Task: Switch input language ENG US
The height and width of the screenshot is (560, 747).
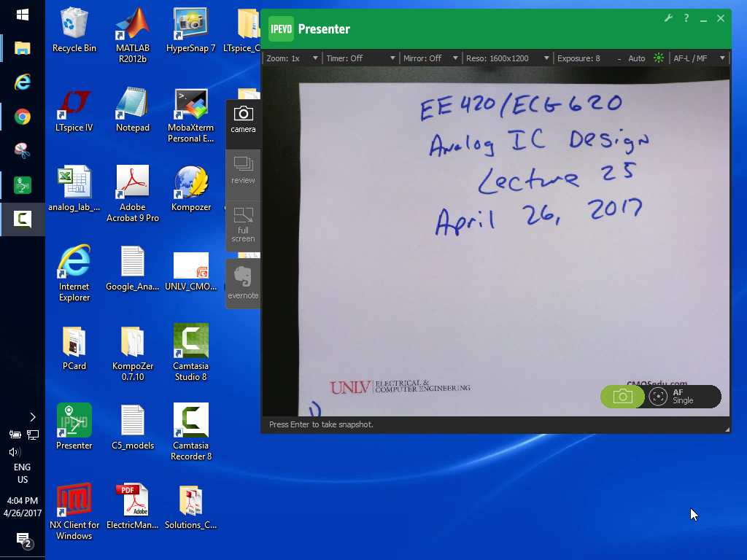Action: coord(23,473)
